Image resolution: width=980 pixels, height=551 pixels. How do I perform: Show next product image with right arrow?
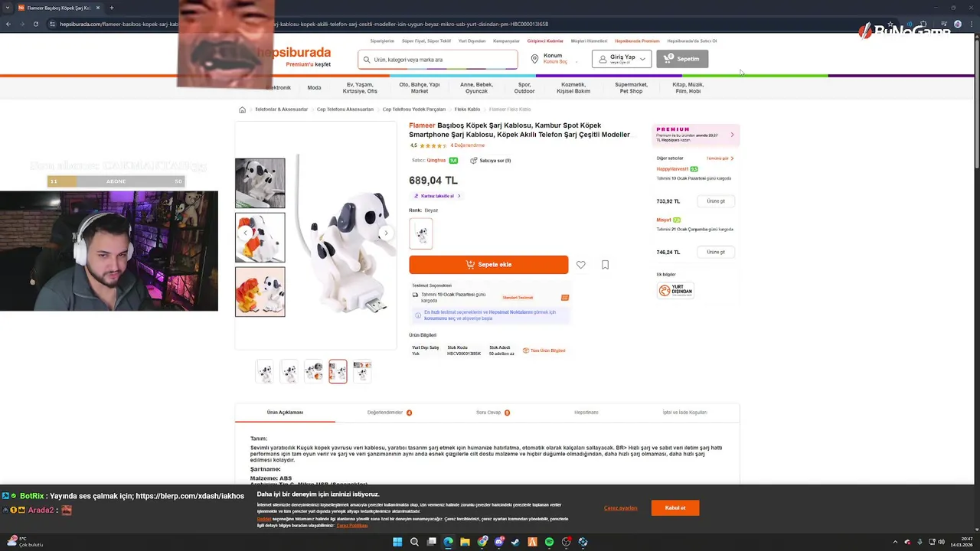pyautogui.click(x=386, y=233)
